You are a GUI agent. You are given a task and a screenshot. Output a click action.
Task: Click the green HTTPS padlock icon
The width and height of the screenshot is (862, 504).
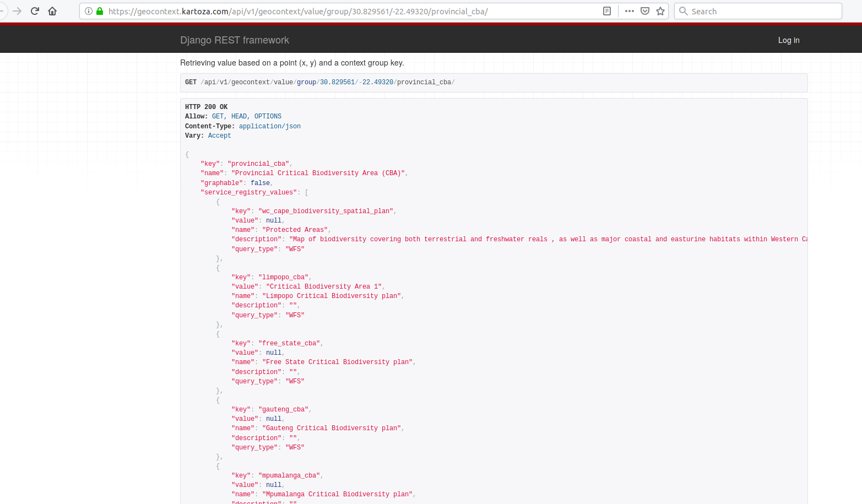[100, 11]
